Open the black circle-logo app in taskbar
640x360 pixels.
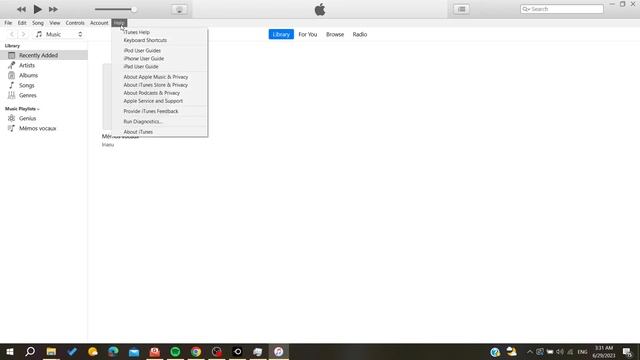point(237,351)
